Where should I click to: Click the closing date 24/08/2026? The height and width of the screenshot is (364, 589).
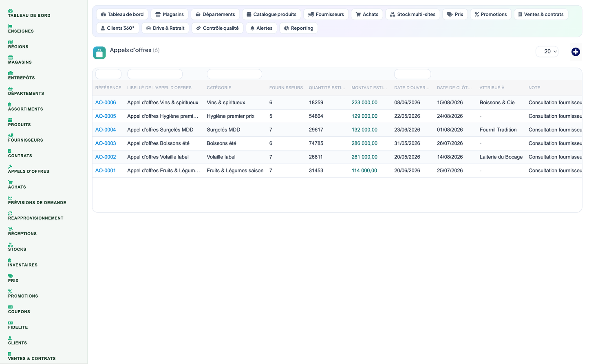click(450, 116)
